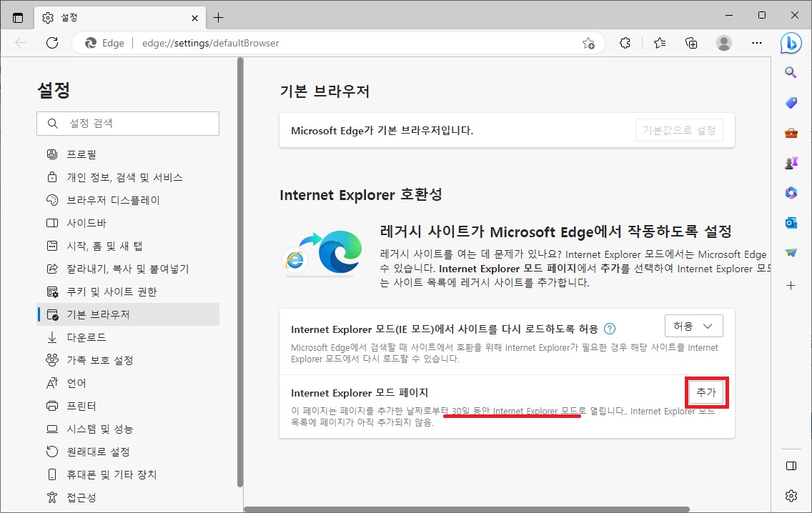
Task: Open sidebar Outlook icon
Action: click(791, 223)
